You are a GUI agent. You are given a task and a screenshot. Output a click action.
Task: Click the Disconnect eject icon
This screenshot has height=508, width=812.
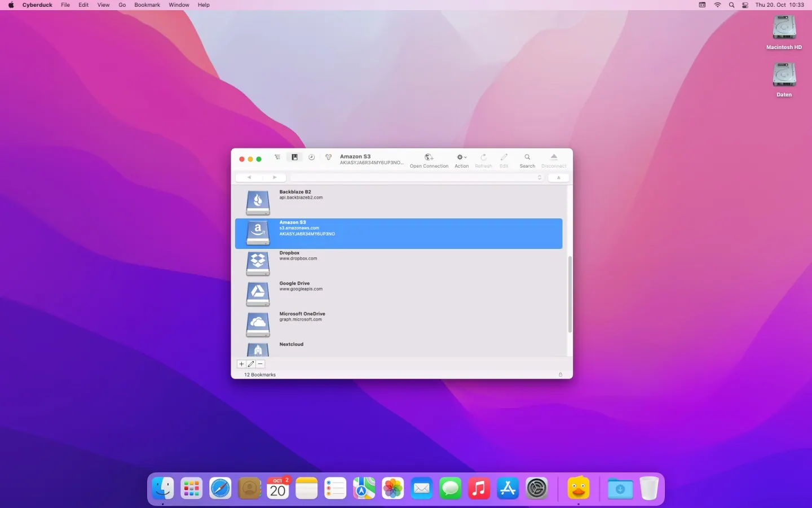[554, 157]
